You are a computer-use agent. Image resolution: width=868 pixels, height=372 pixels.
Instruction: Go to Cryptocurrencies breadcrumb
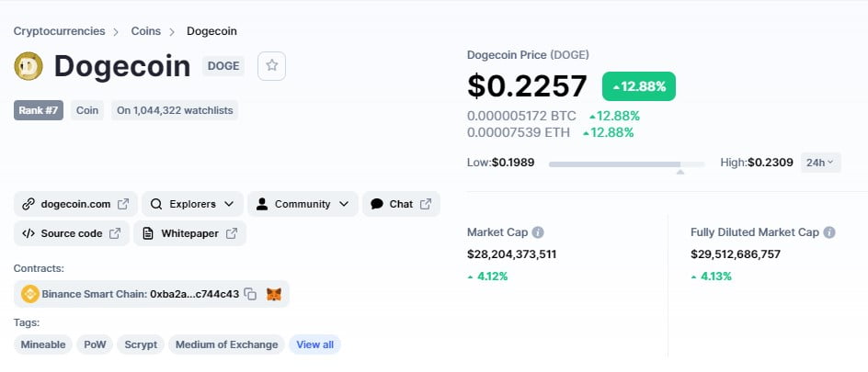click(59, 31)
